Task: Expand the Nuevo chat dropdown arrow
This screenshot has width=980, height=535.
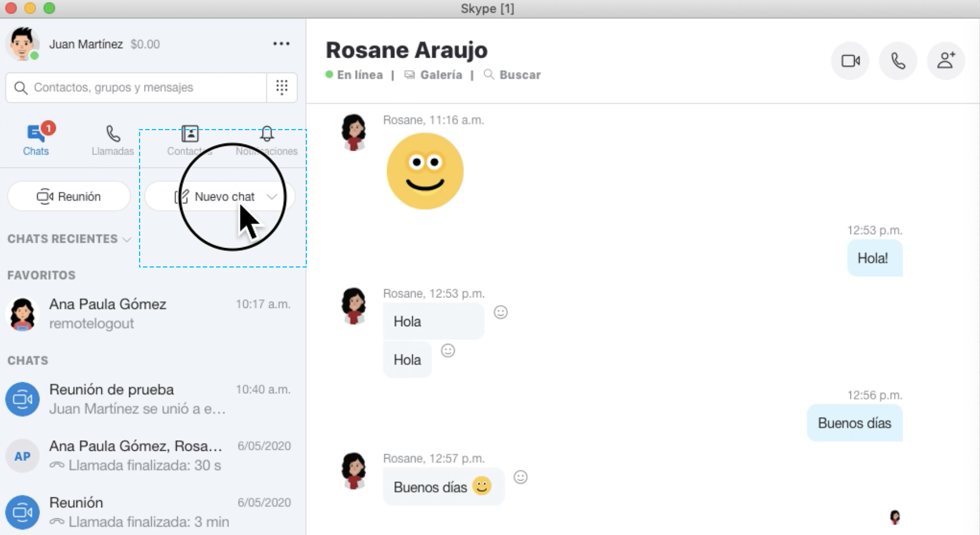Action: click(272, 197)
